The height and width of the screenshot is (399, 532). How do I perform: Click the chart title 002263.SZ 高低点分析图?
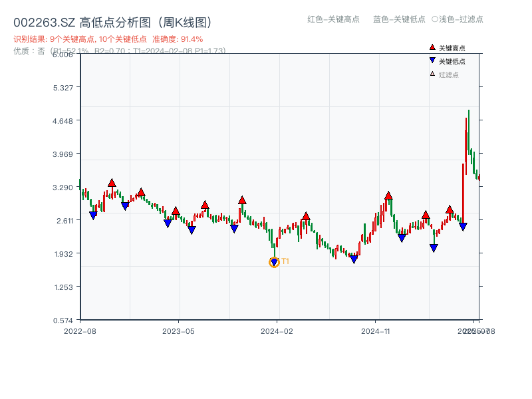coord(113,23)
